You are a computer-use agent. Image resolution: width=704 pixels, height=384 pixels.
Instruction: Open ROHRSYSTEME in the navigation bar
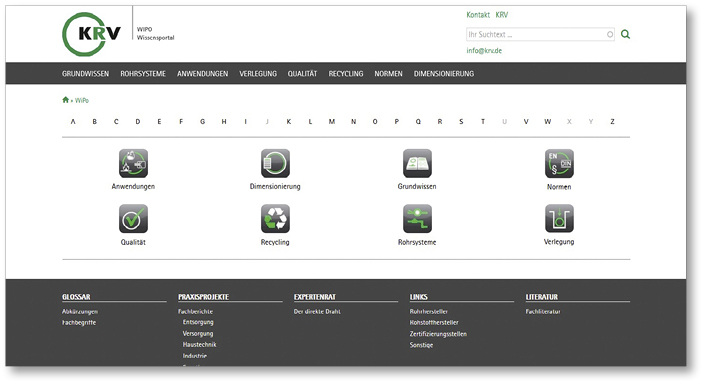143,74
